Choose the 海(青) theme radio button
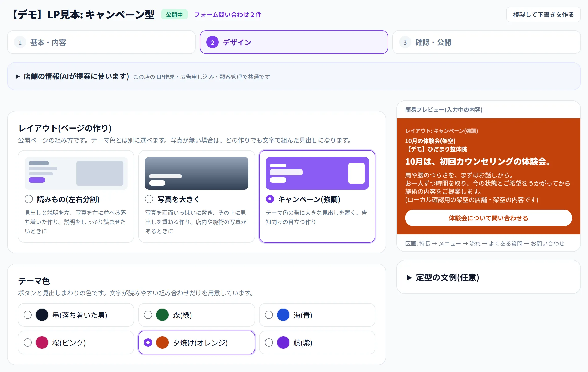Screen dimensions: 588x372 point(269,315)
